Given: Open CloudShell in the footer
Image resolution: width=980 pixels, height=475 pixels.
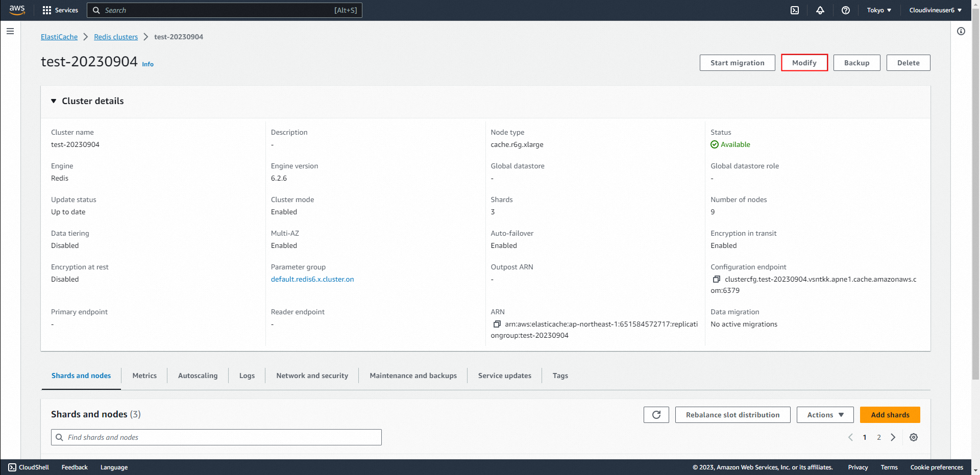Looking at the screenshot, I should [x=29, y=467].
